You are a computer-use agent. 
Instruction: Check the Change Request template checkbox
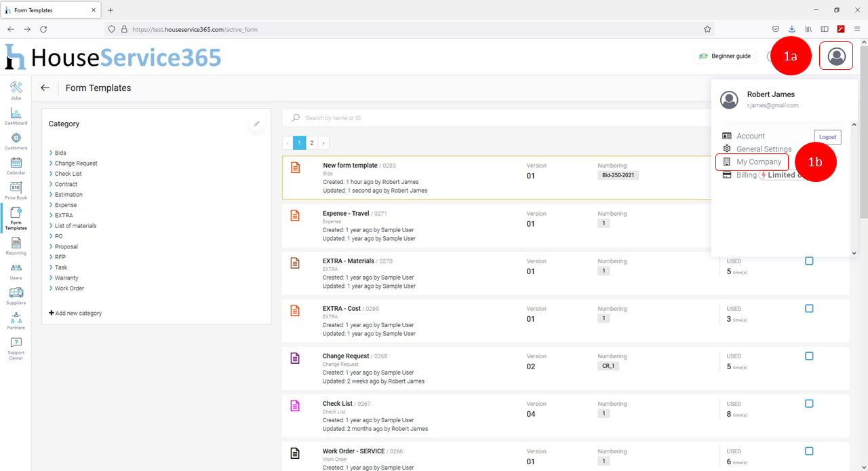pos(809,356)
